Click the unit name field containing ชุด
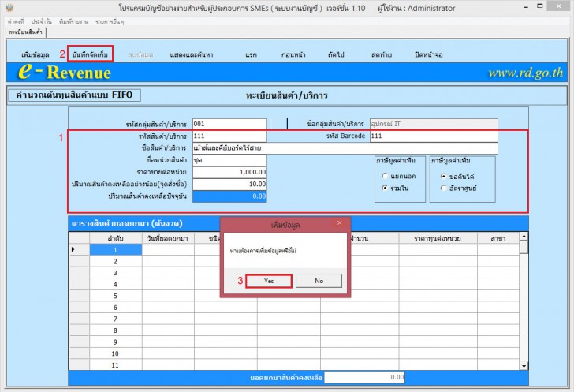 coord(229,160)
